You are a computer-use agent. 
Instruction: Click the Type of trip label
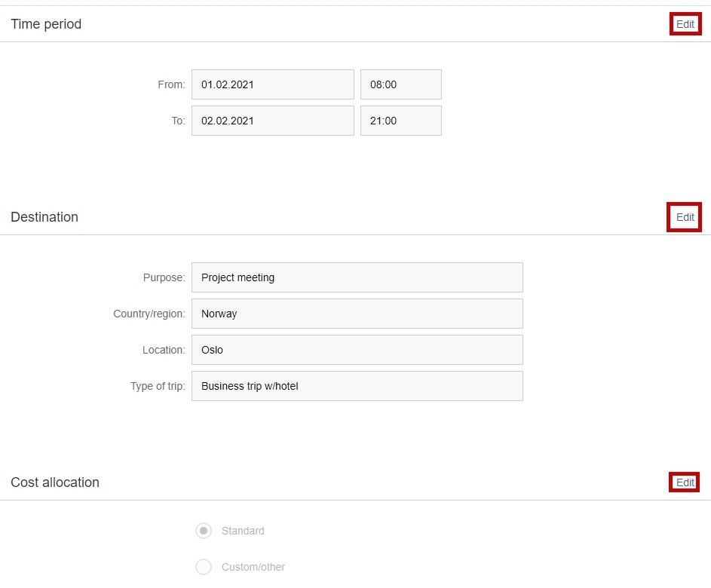[158, 386]
